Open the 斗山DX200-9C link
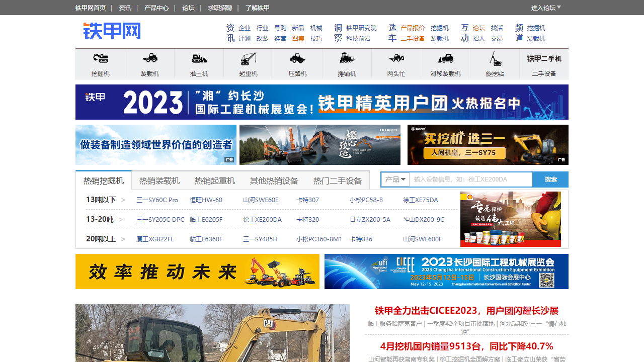The image size is (644, 362). click(424, 220)
